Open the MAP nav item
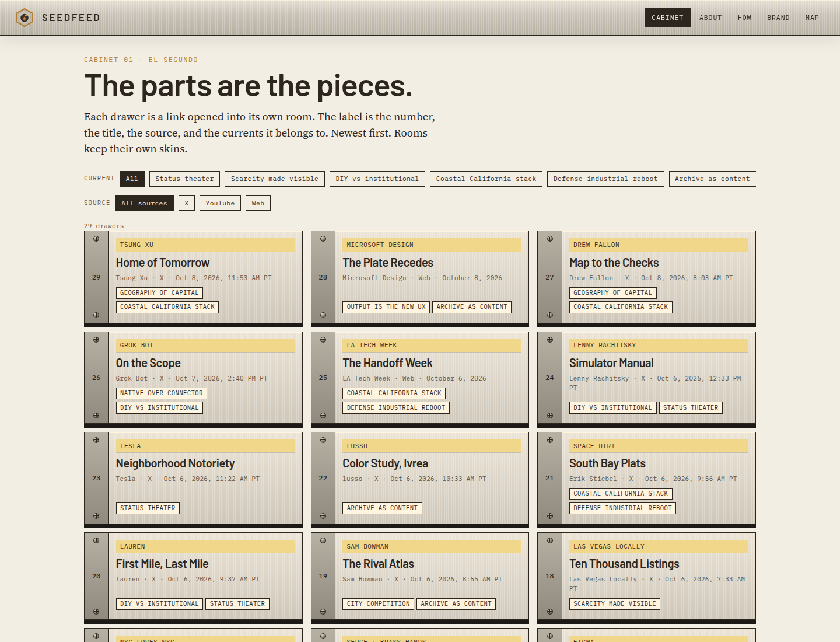 [812, 18]
